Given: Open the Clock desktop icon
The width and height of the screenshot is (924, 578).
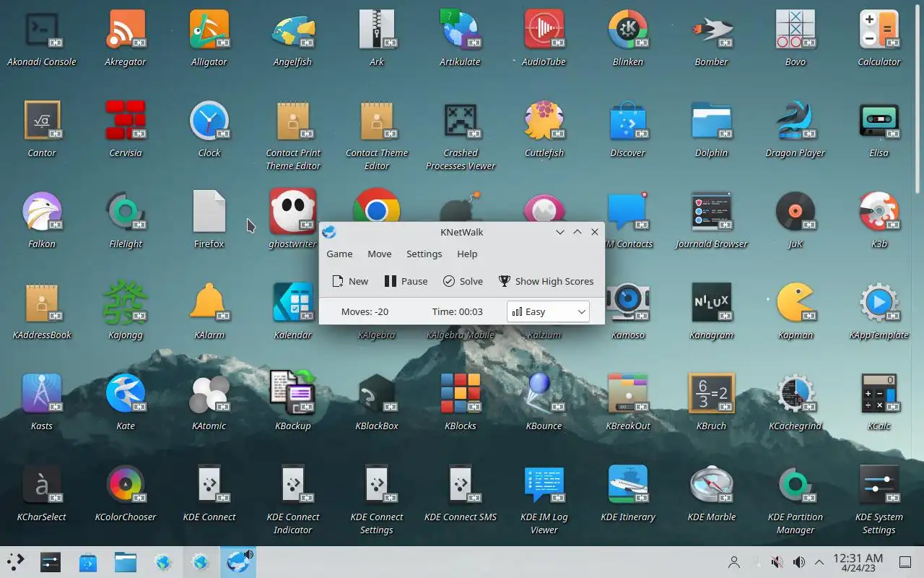Looking at the screenshot, I should point(209,129).
